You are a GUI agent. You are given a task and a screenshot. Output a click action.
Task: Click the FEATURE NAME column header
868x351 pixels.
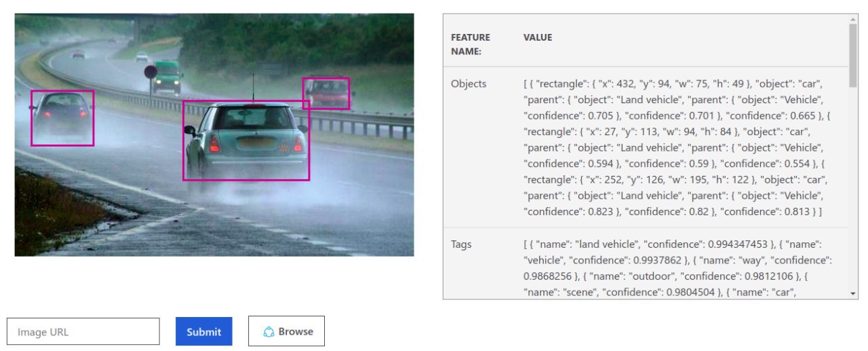pos(471,44)
